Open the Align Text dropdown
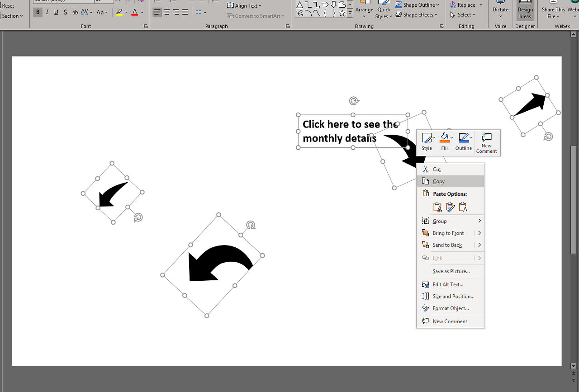The image size is (579, 392). 244,5
